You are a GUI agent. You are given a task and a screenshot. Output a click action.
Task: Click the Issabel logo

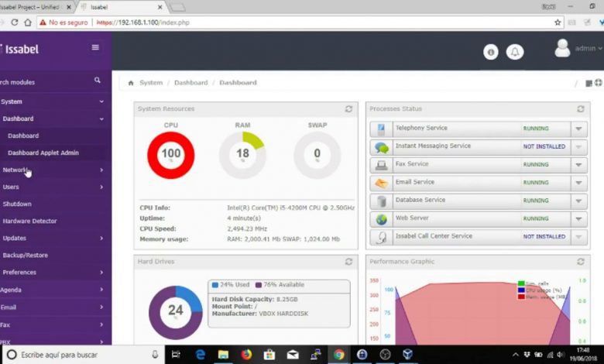tap(19, 49)
